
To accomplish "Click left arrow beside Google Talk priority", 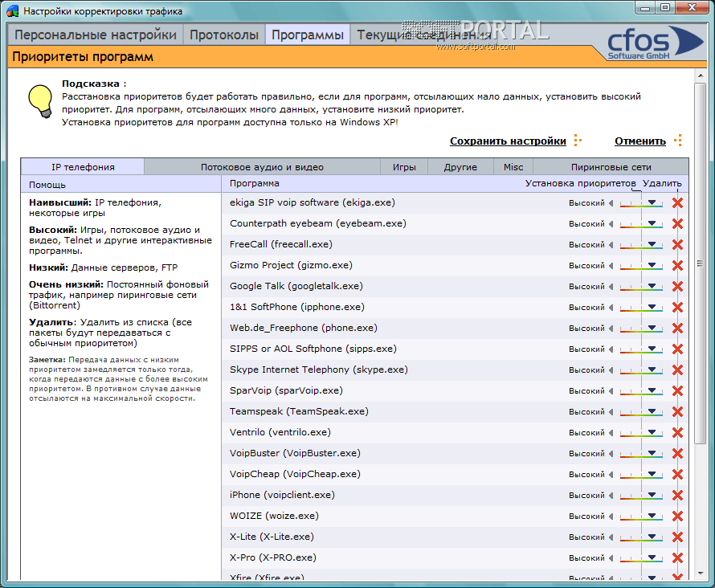I will (611, 287).
